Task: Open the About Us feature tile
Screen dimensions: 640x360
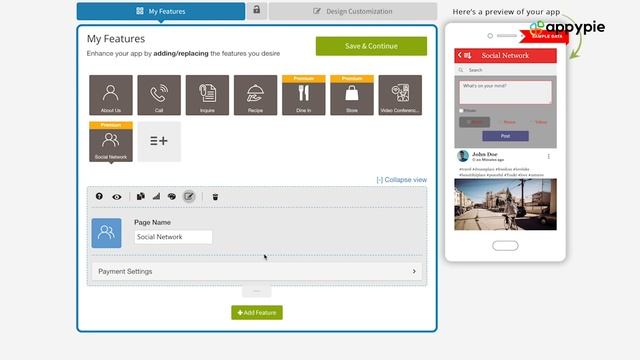Action: [111, 95]
